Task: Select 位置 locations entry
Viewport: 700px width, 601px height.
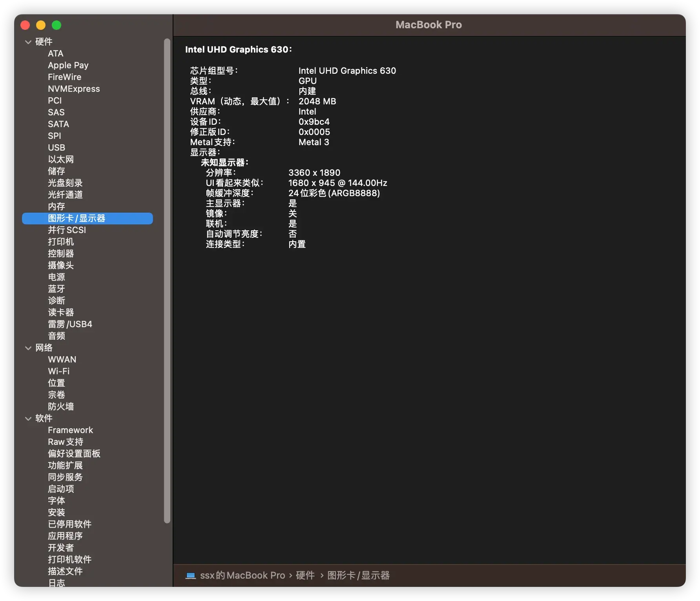Action: [57, 383]
